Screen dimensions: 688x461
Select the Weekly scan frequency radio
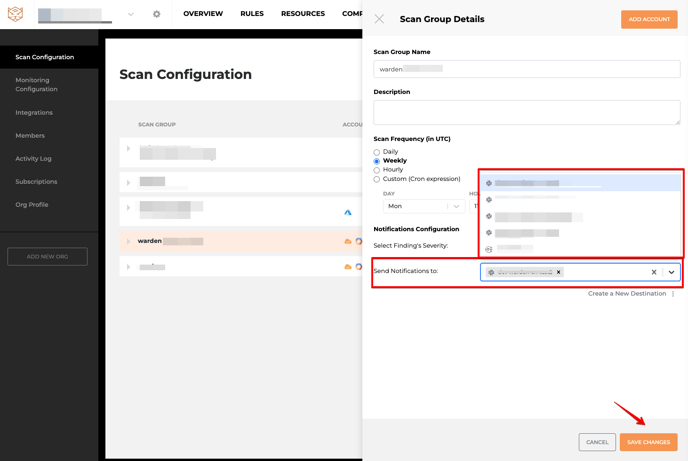[x=376, y=161]
